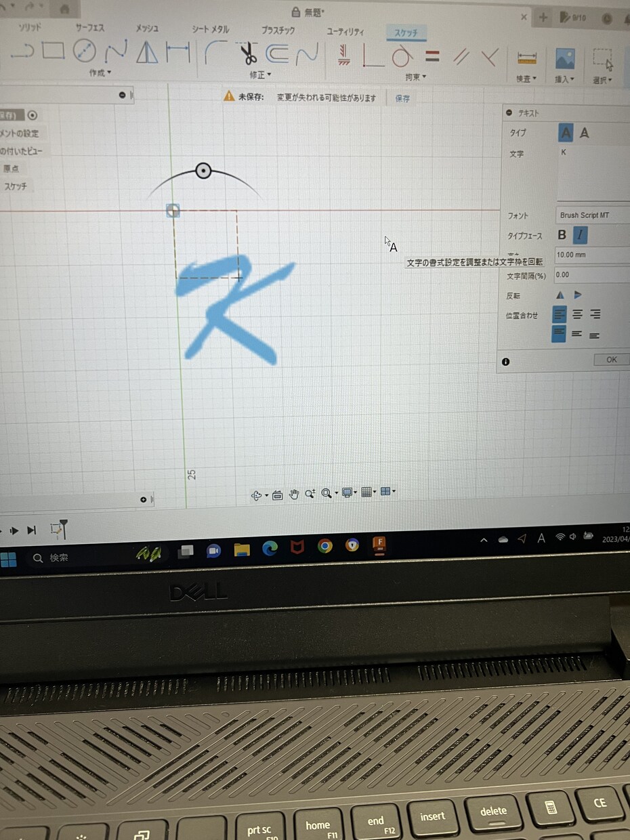The height and width of the screenshot is (840, 630).
Task: Apply the Horizontal/Vertical constraint
Action: tap(343, 55)
